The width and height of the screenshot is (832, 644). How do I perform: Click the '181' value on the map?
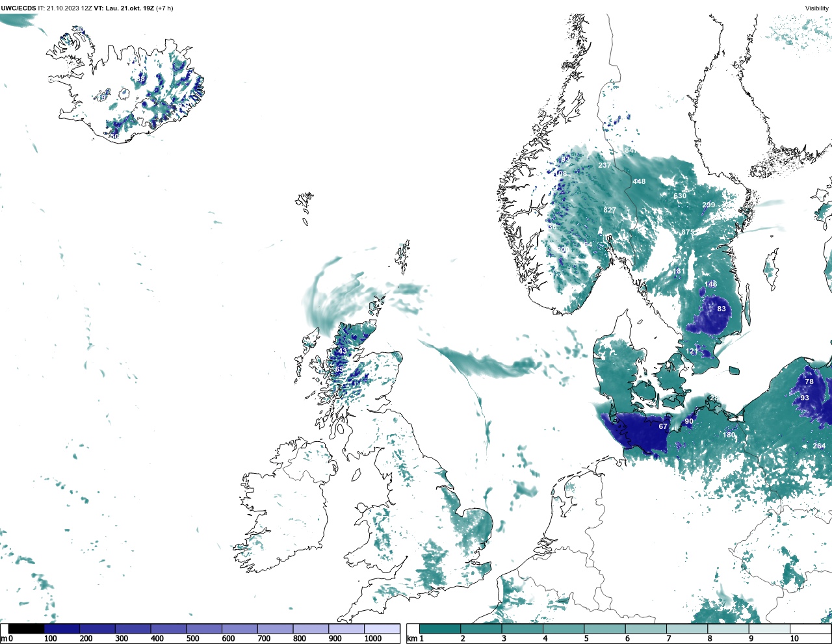tap(679, 272)
